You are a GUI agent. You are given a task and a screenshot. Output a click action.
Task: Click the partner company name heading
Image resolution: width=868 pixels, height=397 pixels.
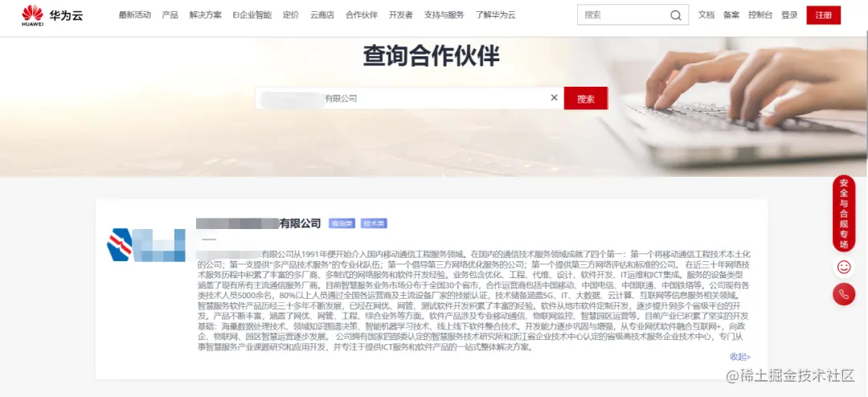click(x=259, y=223)
